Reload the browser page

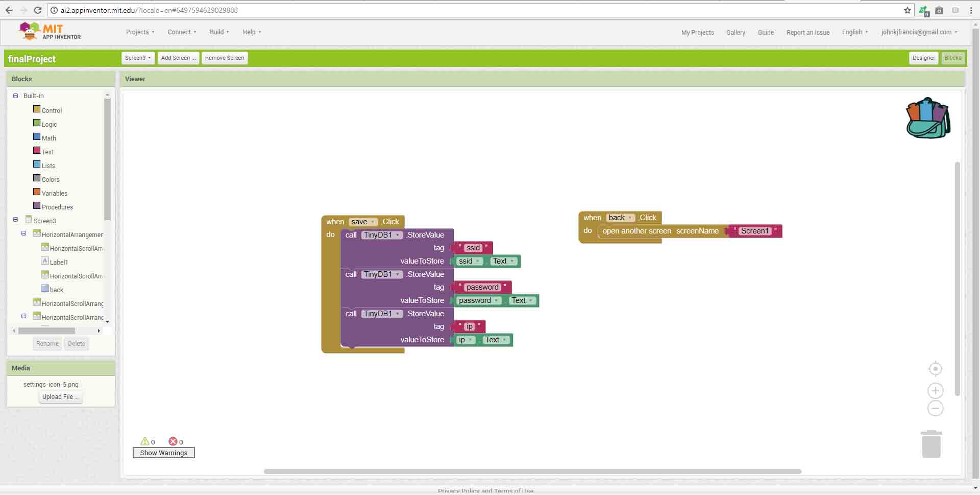pos(38,10)
